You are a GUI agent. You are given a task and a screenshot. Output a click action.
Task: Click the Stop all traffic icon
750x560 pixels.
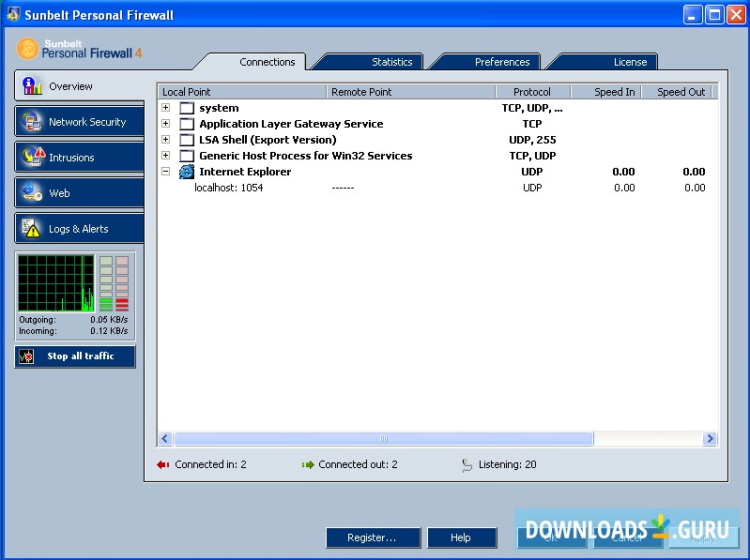click(x=26, y=356)
